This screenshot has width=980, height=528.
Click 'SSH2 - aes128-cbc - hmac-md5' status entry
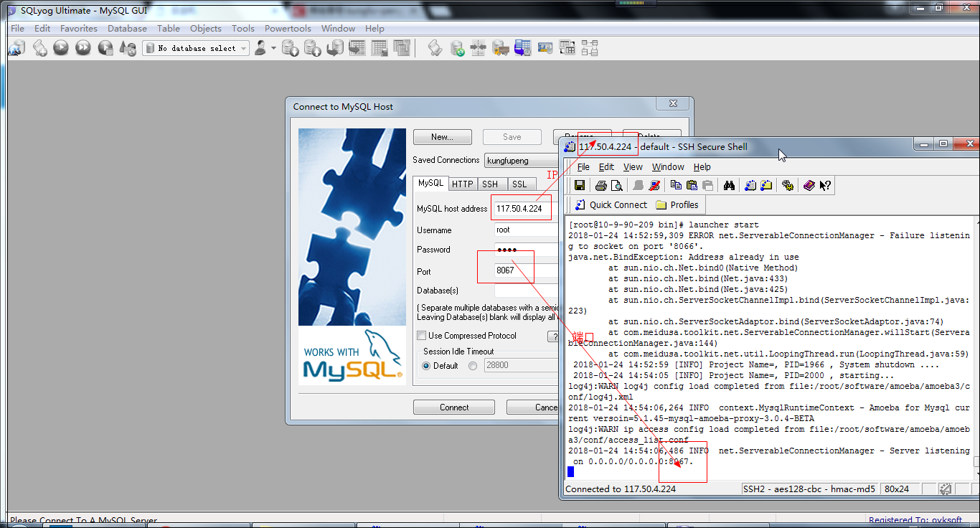(809, 489)
